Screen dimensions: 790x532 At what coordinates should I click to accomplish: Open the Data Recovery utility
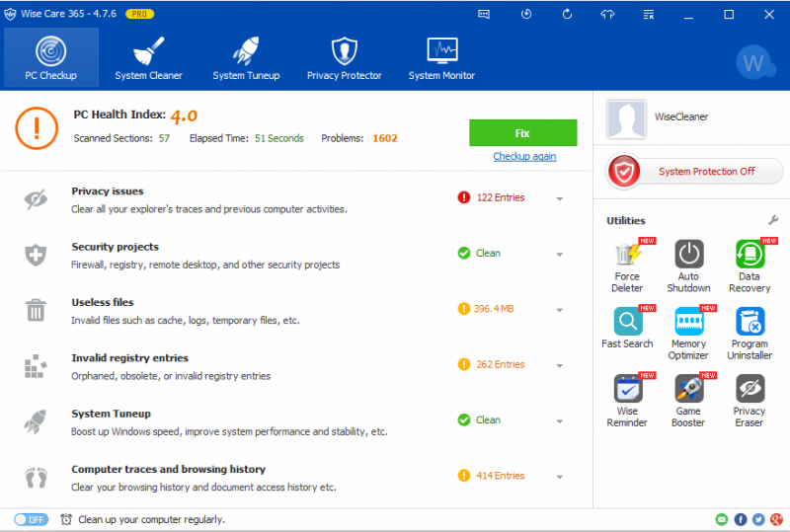tap(750, 266)
